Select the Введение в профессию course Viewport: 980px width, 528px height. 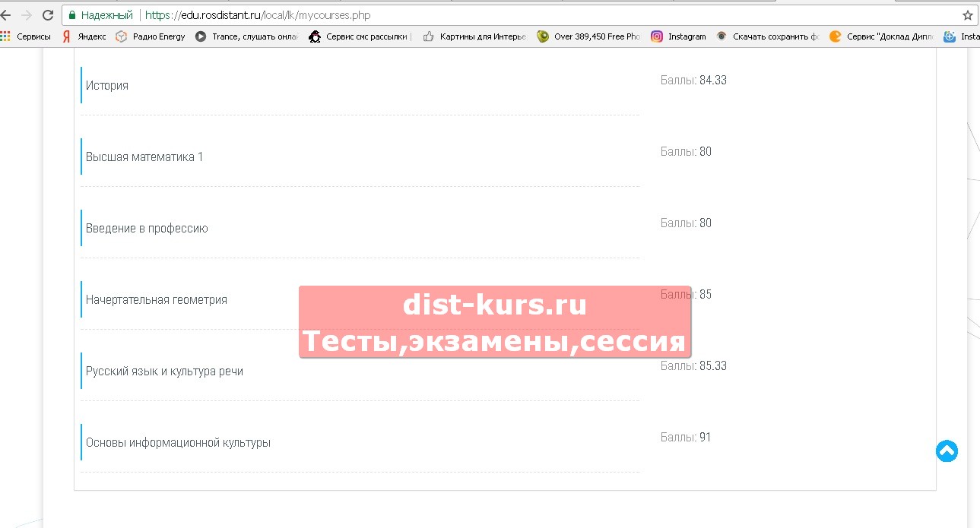[147, 229]
